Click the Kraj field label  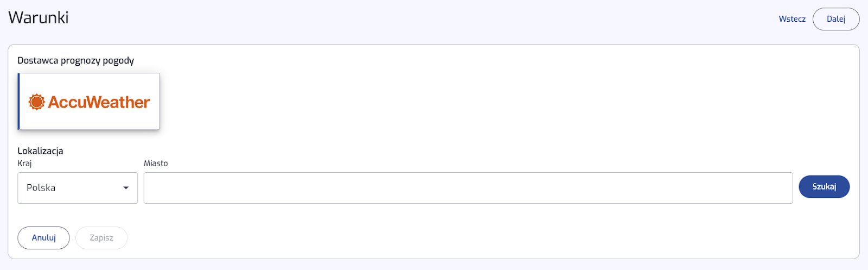24,164
